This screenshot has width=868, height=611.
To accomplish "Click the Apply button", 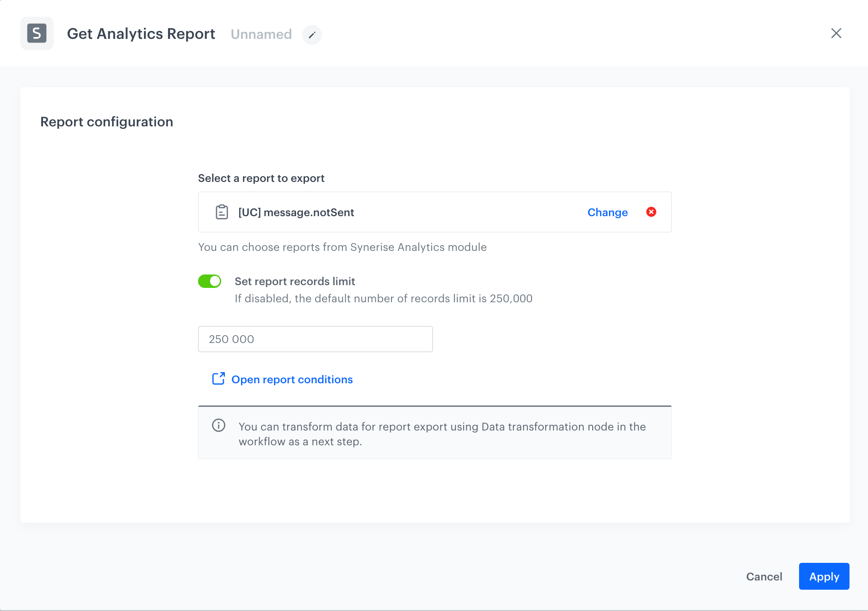I will pos(824,576).
